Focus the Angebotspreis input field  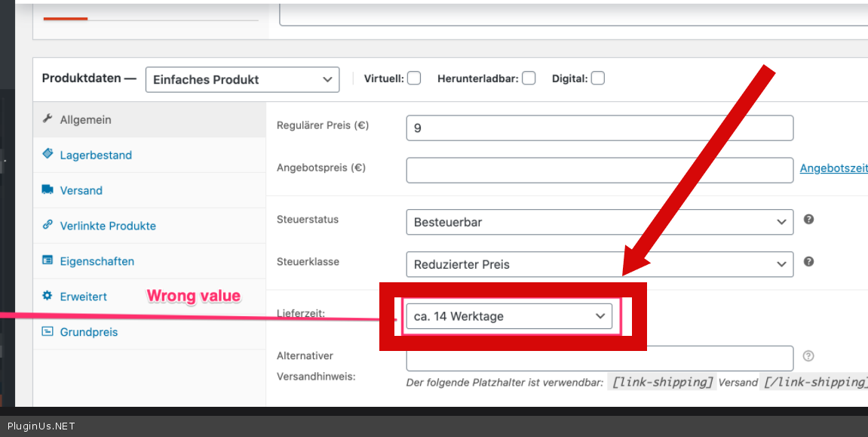(600, 170)
